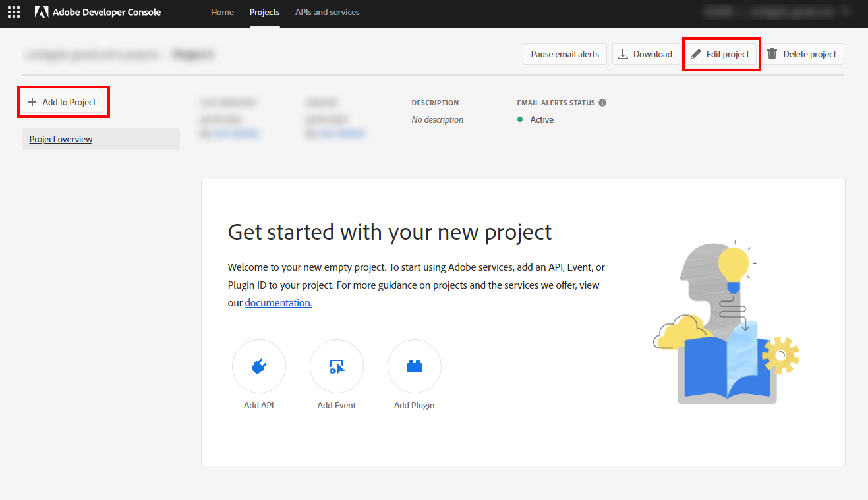Image resolution: width=868 pixels, height=500 pixels.
Task: Open the Add to Project menu
Action: [x=63, y=102]
